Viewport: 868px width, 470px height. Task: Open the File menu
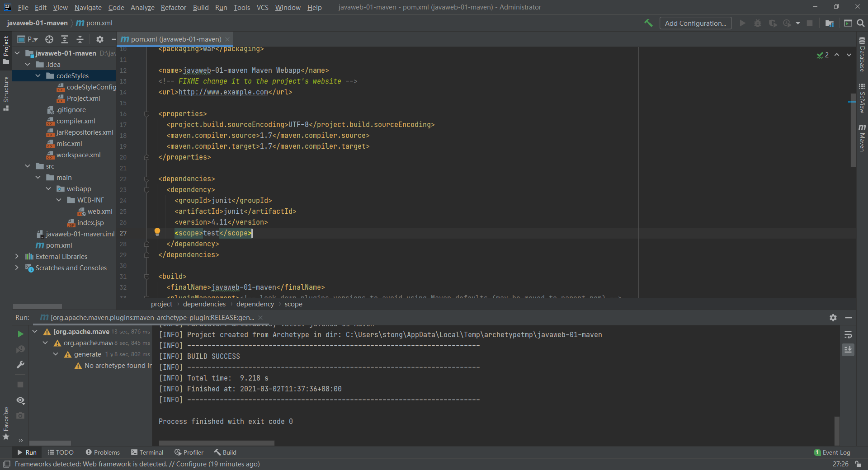pyautogui.click(x=23, y=8)
